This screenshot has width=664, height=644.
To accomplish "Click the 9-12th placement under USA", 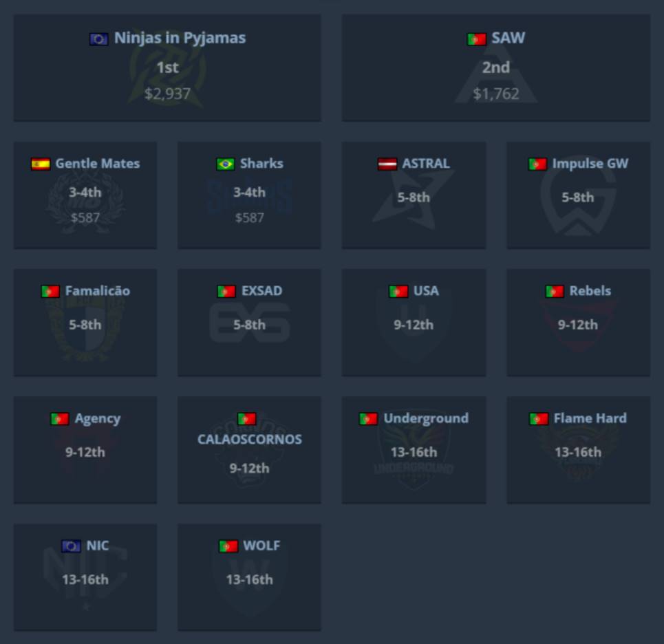I will click(414, 325).
